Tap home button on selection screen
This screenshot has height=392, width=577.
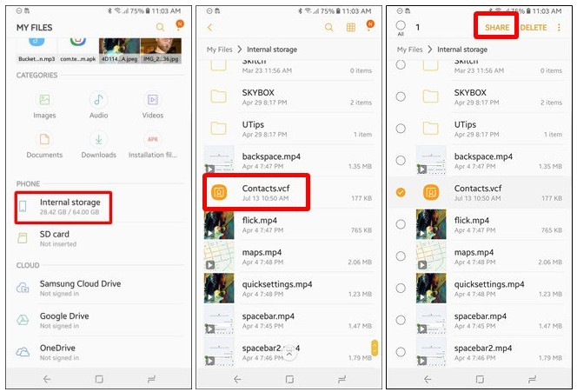click(x=480, y=379)
